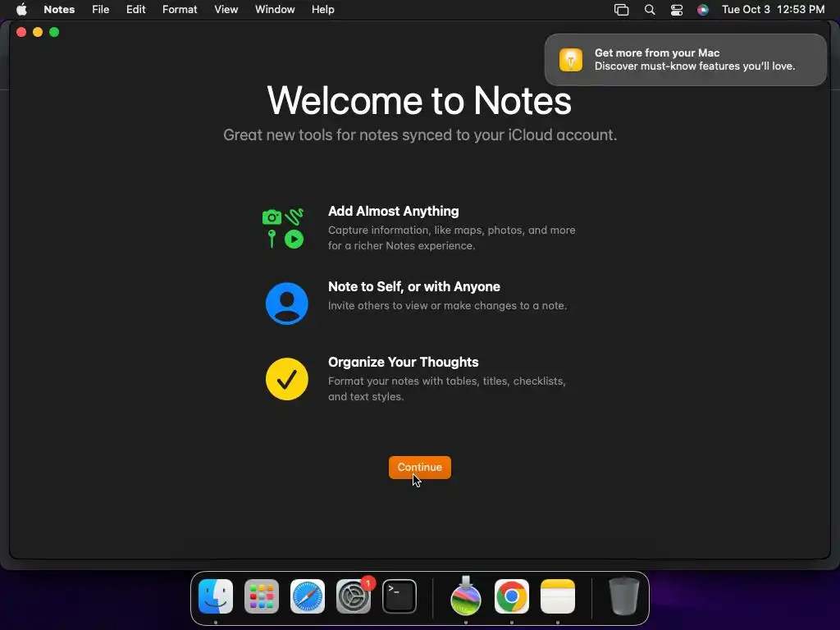The height and width of the screenshot is (630, 840).
Task: Open Launchpad from the Dock
Action: point(262,596)
